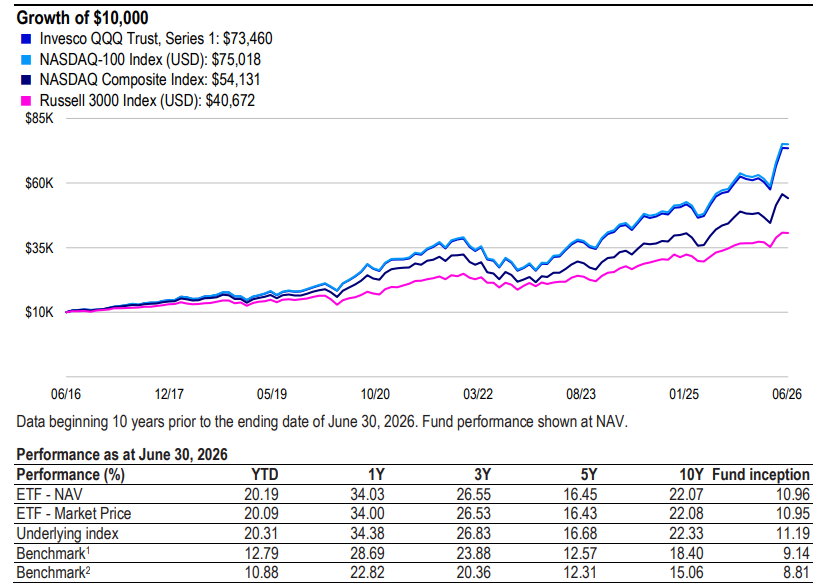Click the 1Y column header
832x586 pixels.
[376, 475]
